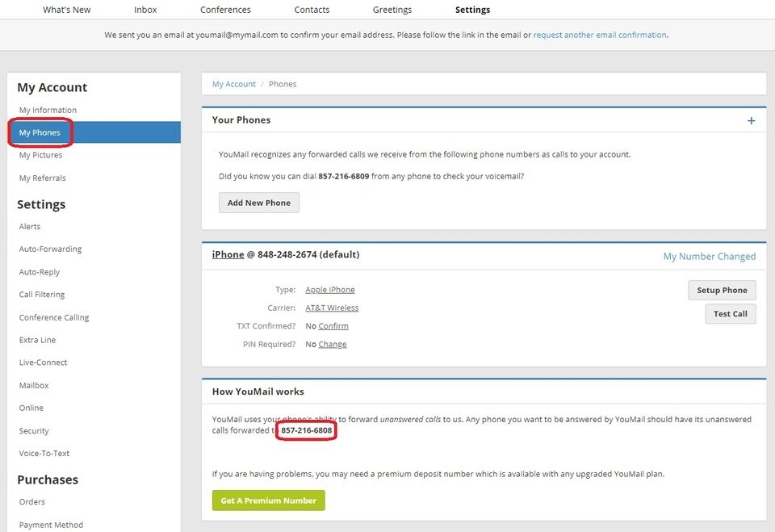
Task: Click the AT&T Wireless carrier link
Action: pyautogui.click(x=332, y=308)
